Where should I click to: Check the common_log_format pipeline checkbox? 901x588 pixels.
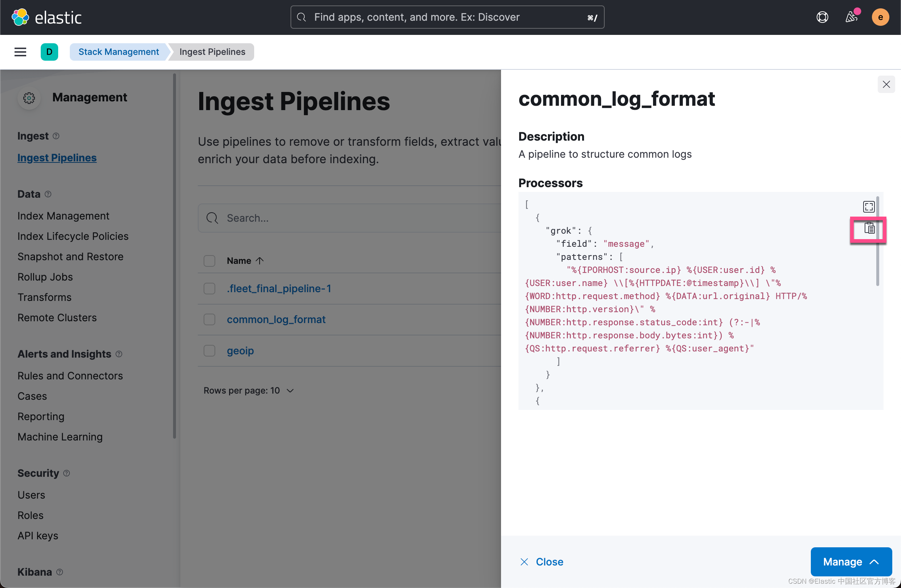pyautogui.click(x=209, y=320)
